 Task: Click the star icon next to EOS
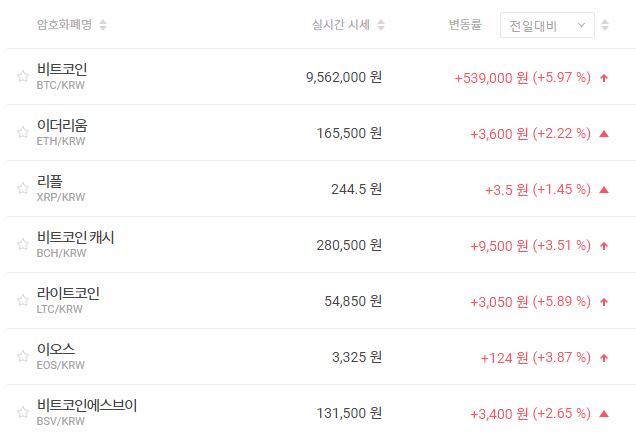(x=22, y=356)
